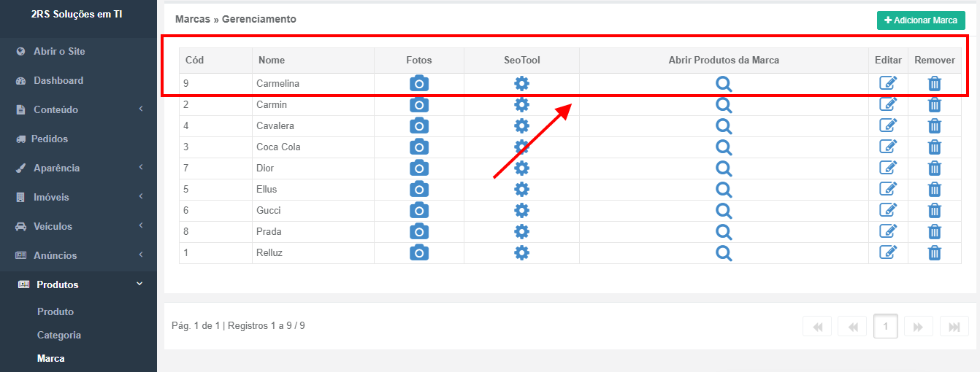Remove the Cavalera brand
This screenshot has width=980, height=372.
tap(935, 125)
